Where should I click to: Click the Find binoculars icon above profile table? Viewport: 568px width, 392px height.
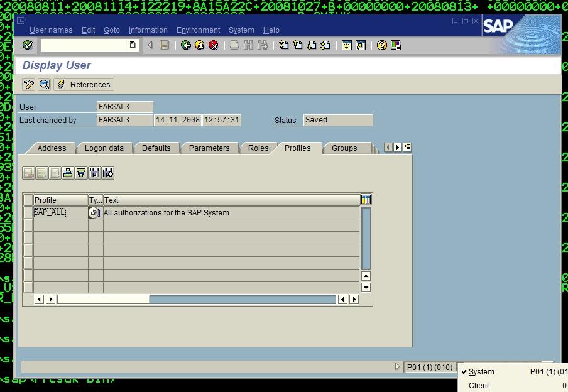click(x=94, y=173)
